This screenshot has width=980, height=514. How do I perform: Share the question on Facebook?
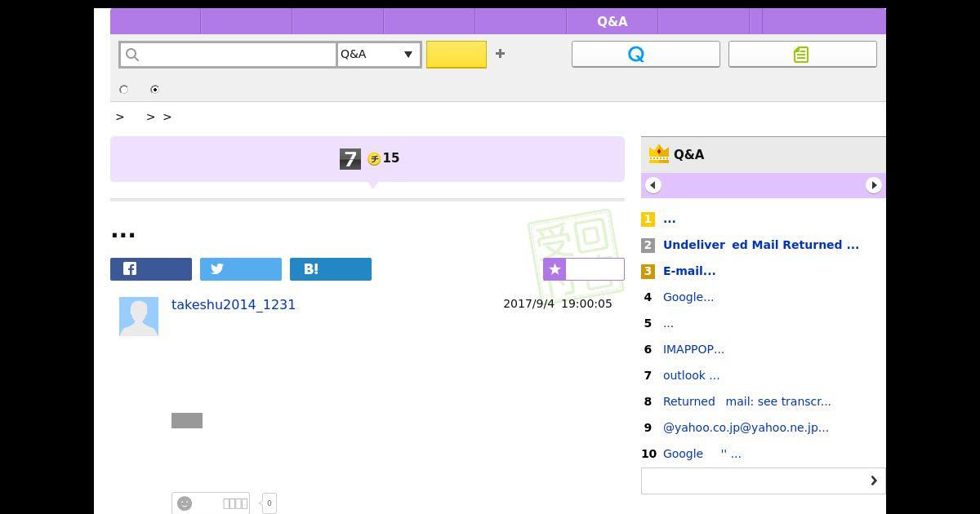pos(151,269)
